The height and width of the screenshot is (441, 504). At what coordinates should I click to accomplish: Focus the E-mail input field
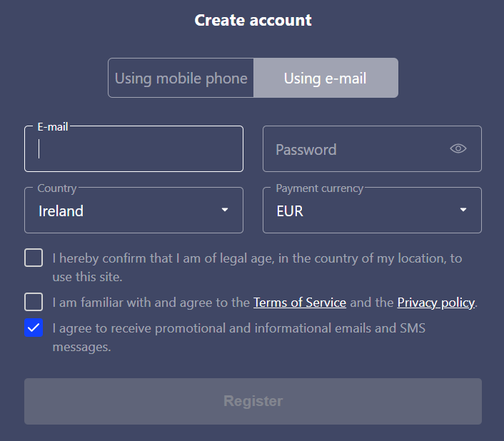[x=133, y=150]
